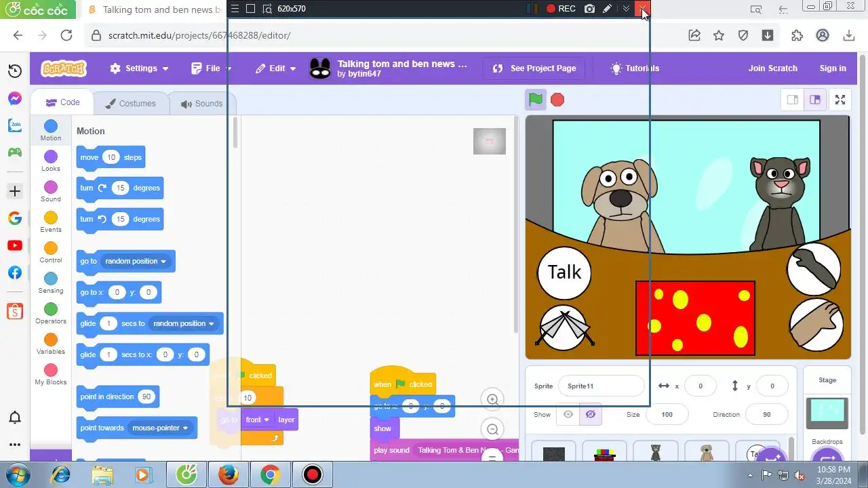Click the wrench circle on stage
The height and width of the screenshot is (488, 868).
click(814, 269)
